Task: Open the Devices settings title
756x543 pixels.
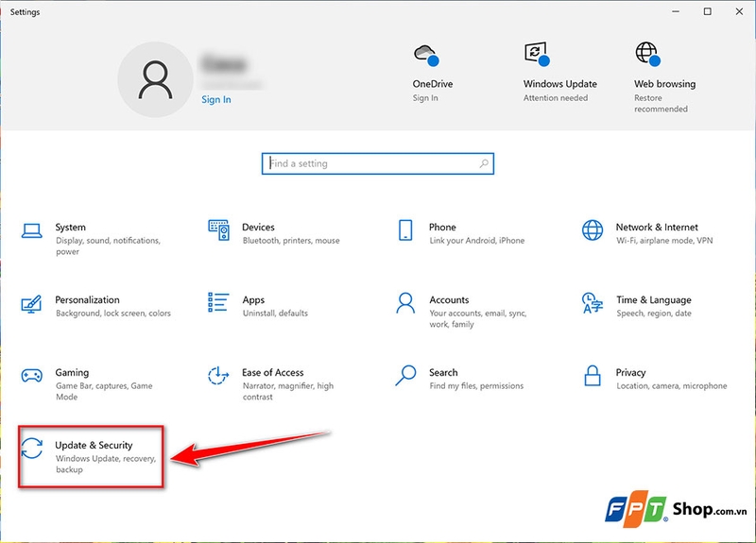Action: 258,228
